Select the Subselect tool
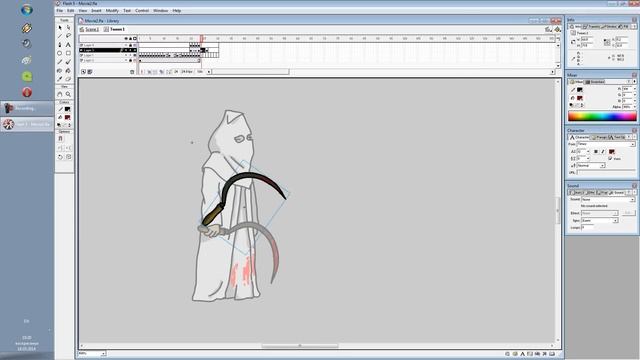 tap(68, 27)
